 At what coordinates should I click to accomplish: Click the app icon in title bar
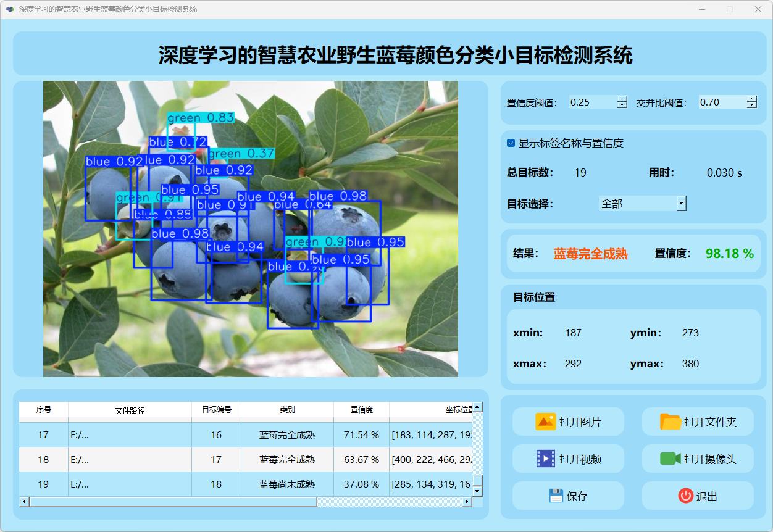[x=10, y=9]
